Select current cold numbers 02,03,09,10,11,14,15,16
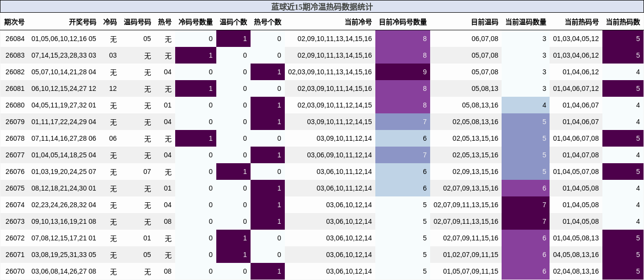This screenshot has height=280, width=644. pyautogui.click(x=335, y=88)
